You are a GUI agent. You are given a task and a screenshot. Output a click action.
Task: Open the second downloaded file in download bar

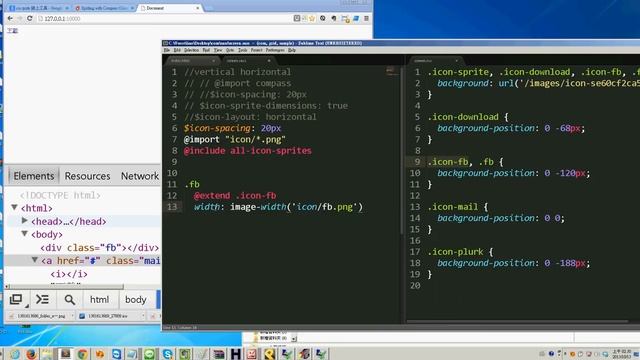(x=108, y=316)
